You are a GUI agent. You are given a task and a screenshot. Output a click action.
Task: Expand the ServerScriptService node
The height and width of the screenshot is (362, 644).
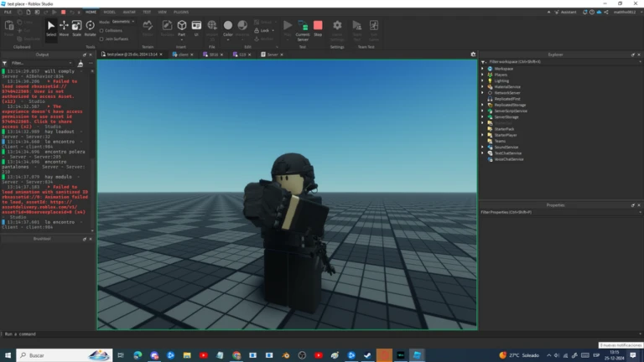[483, 111]
